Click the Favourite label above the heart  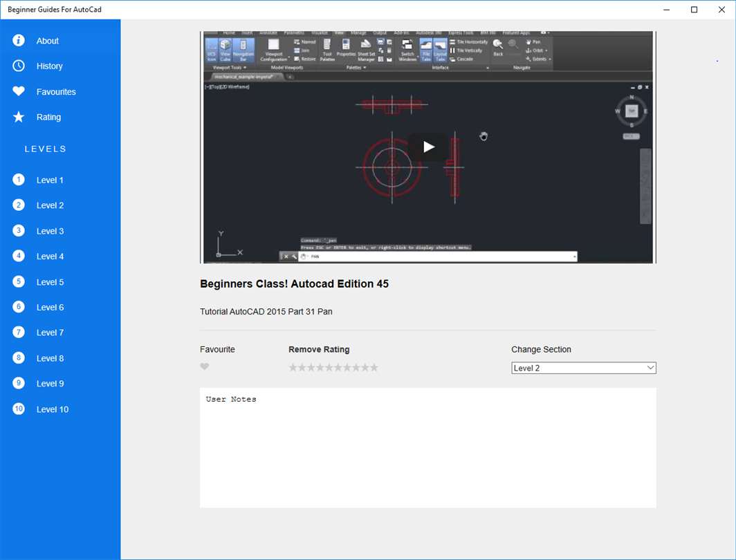(x=217, y=349)
